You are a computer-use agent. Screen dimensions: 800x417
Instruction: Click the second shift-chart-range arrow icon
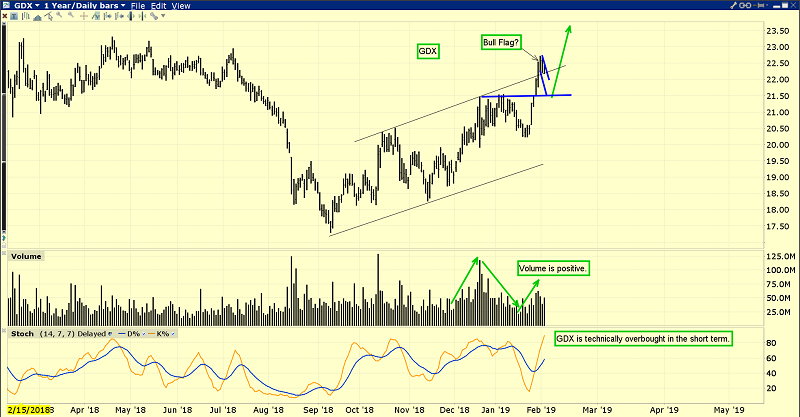click(119, 16)
